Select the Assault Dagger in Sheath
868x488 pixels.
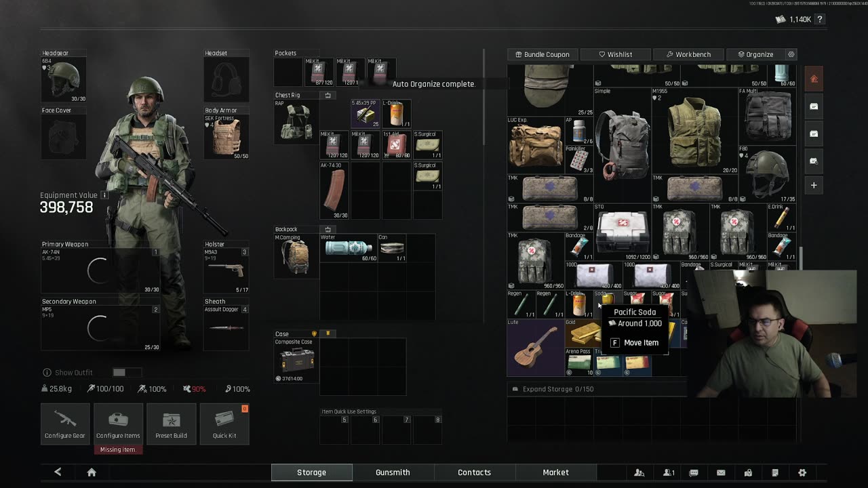click(226, 328)
